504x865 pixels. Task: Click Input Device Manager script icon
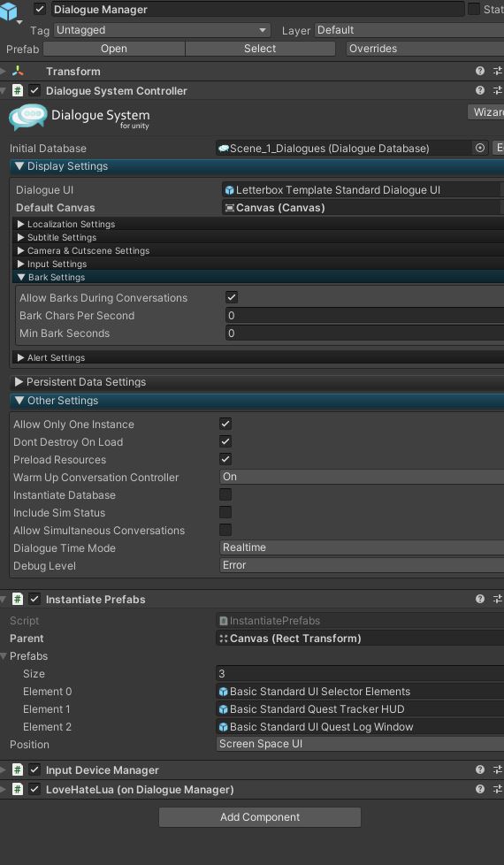(18, 769)
